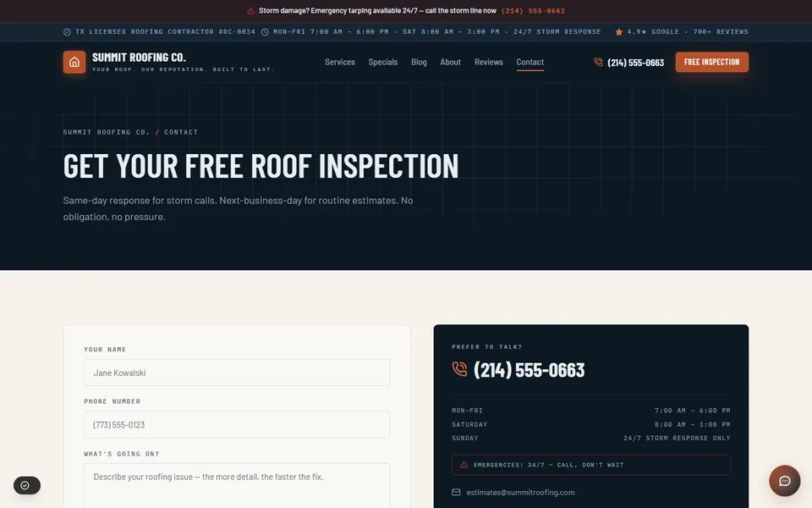Click the 'Mon-Fri' label in contact card

pyautogui.click(x=467, y=411)
